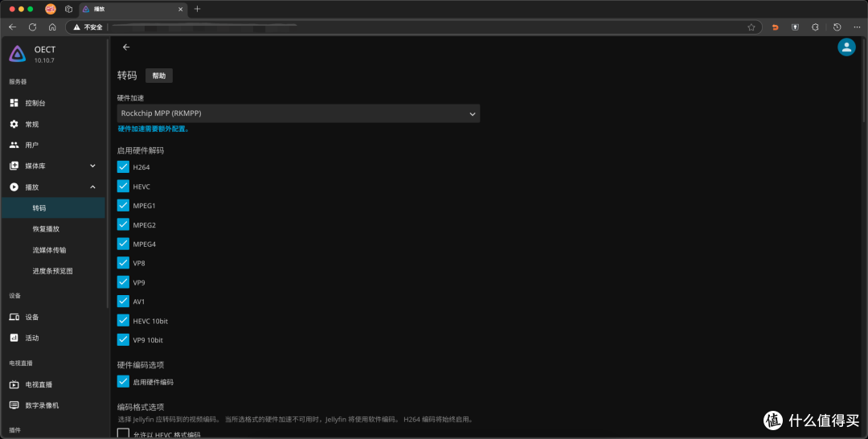The height and width of the screenshot is (439, 868).
Task: Click the workspaces cube icon in title bar
Action: pos(68,9)
